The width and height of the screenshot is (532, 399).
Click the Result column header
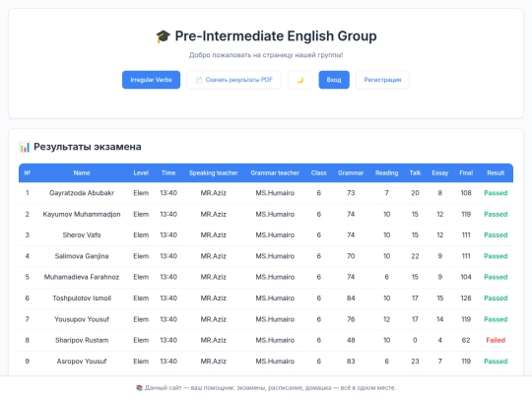[496, 173]
